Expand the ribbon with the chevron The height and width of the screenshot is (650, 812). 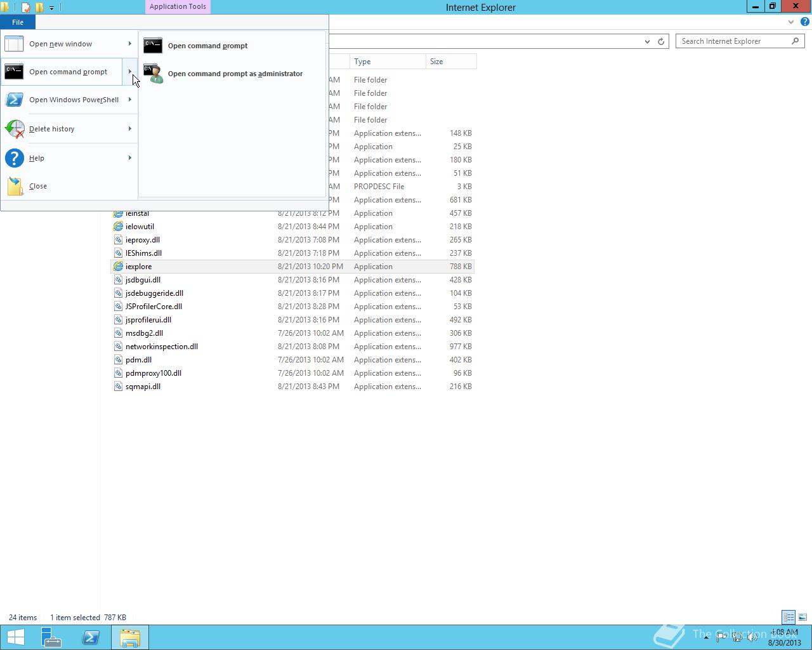tap(791, 22)
